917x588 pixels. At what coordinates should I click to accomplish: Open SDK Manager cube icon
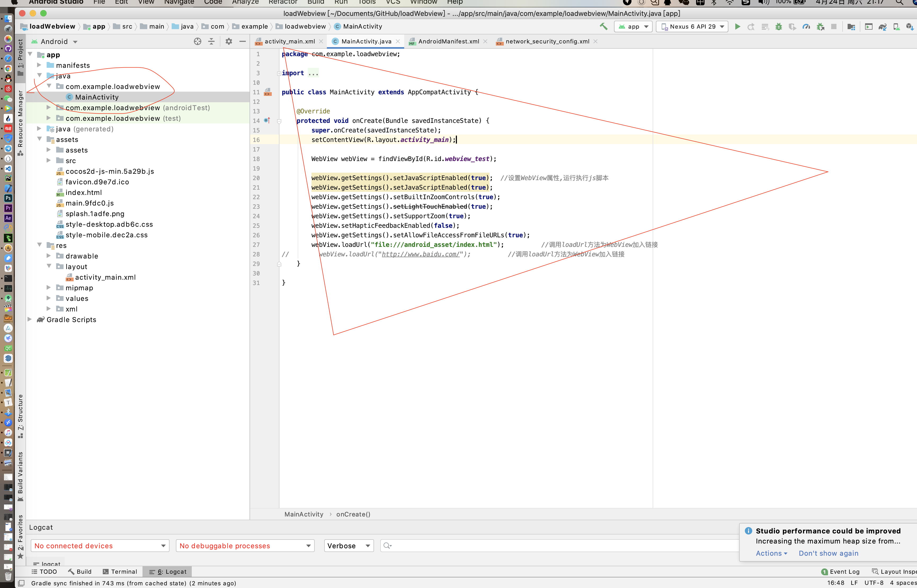click(x=910, y=26)
